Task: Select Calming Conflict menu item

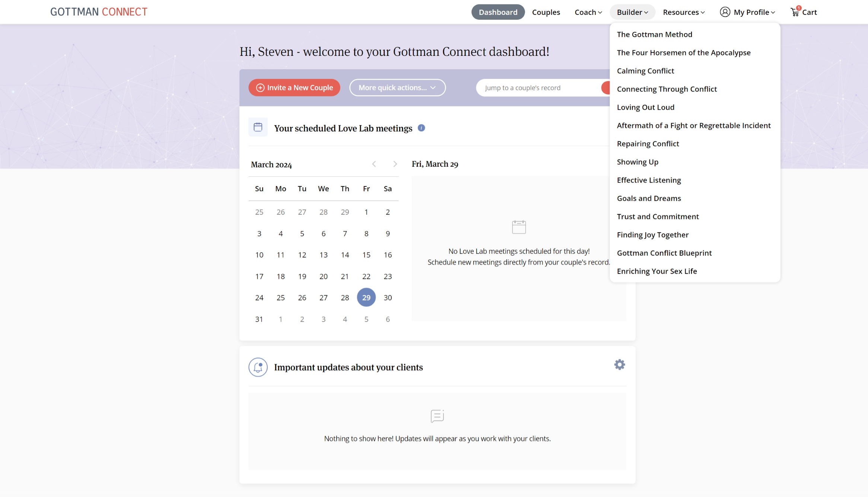Action: point(645,71)
